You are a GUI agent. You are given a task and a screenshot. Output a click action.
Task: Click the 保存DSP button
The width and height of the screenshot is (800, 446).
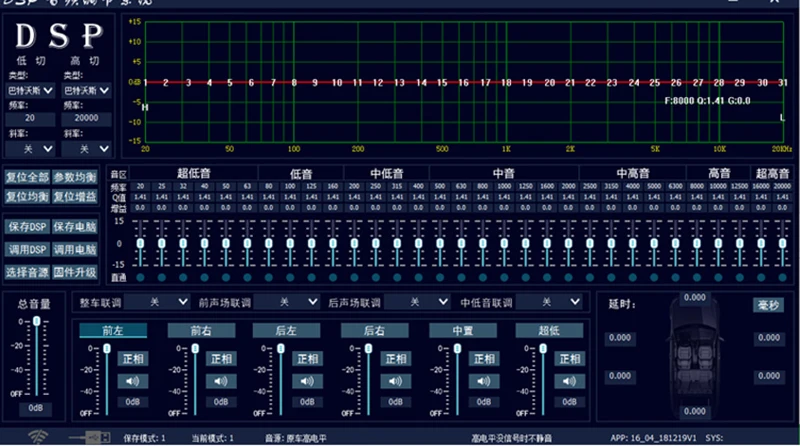point(28,227)
